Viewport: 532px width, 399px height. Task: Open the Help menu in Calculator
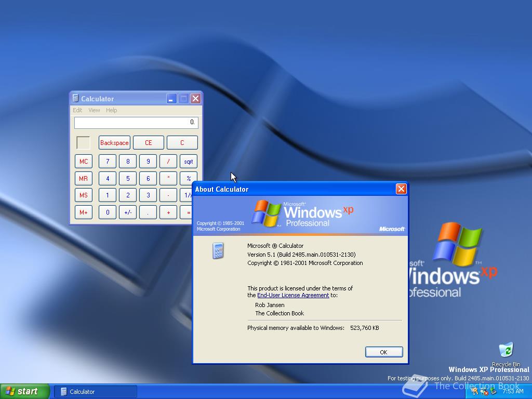click(x=111, y=110)
